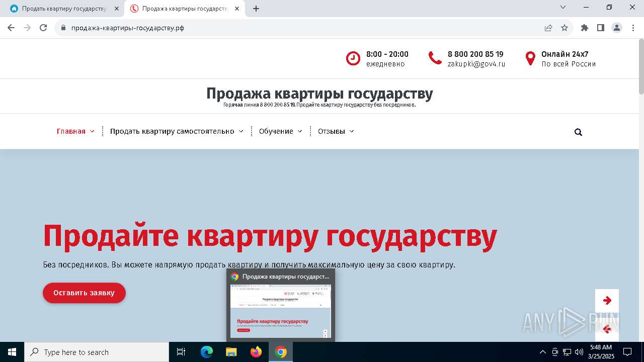Open the share page icon in address bar
The image size is (644, 362).
[x=548, y=28]
